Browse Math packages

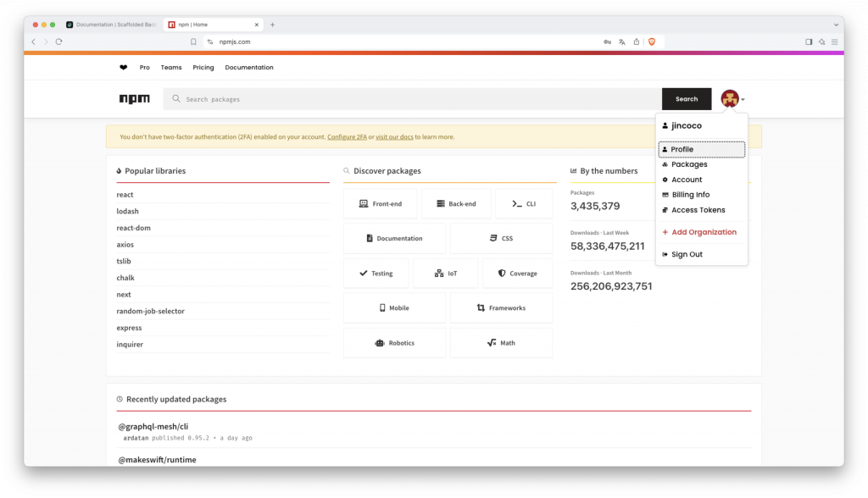[501, 343]
